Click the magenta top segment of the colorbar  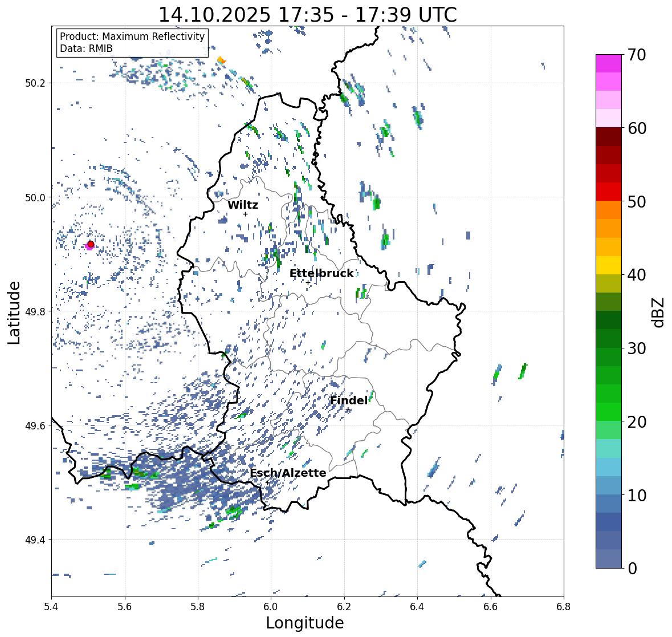[609, 63]
